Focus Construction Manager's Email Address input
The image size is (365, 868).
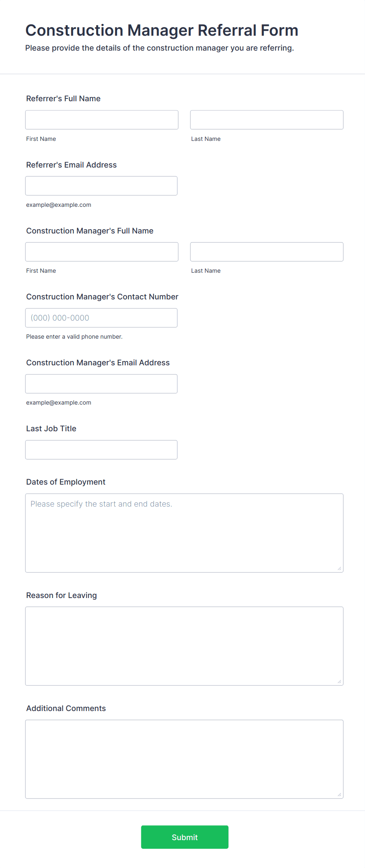pyautogui.click(x=101, y=383)
